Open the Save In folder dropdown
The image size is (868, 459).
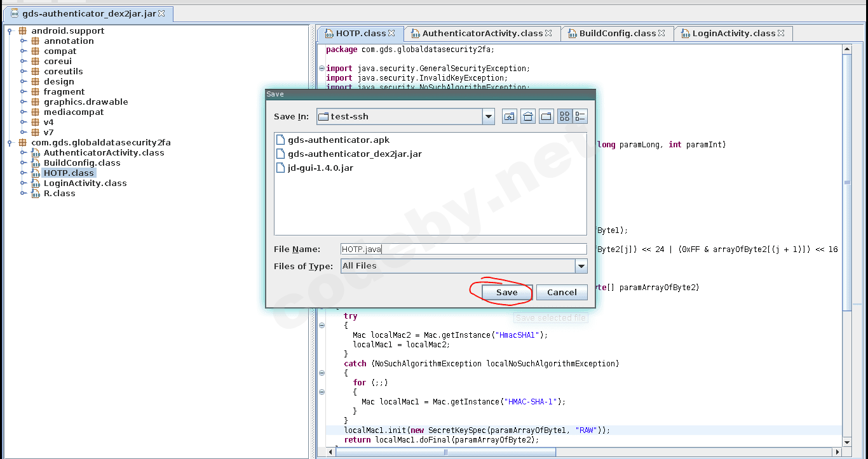pyautogui.click(x=488, y=116)
